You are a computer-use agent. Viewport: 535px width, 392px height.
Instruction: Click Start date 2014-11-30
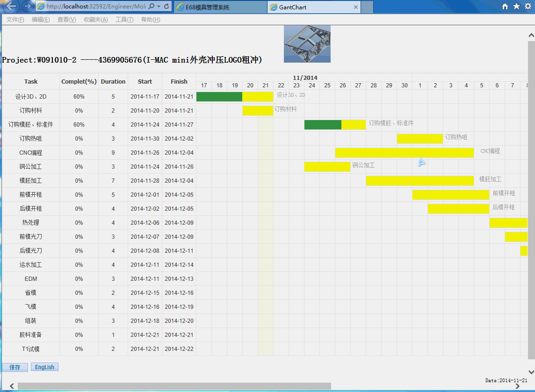(145, 138)
